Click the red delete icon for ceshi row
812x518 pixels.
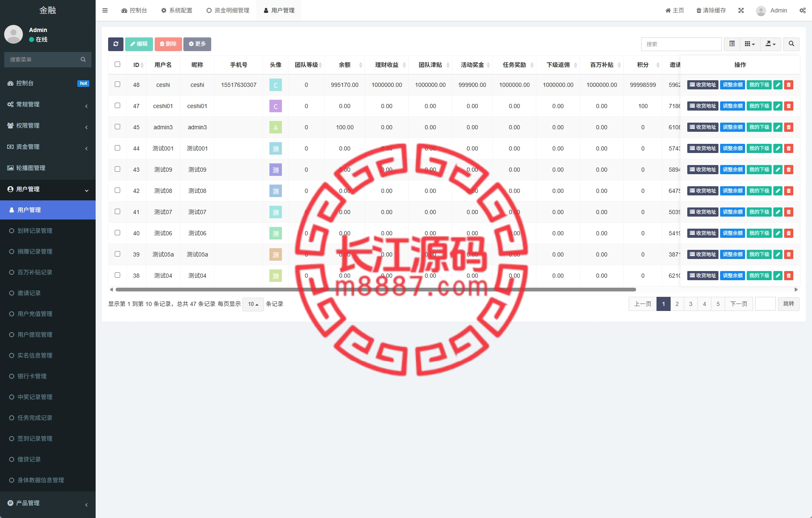pyautogui.click(x=789, y=85)
